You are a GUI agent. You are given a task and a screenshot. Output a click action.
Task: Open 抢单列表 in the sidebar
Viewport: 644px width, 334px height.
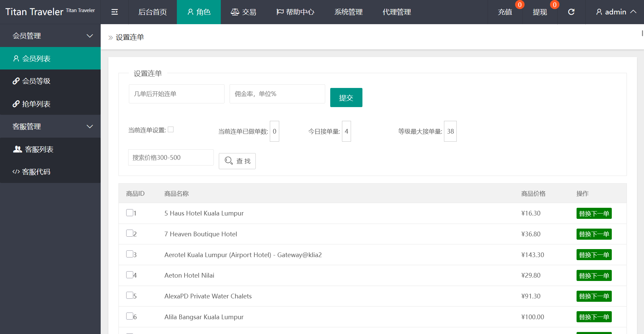click(x=36, y=104)
